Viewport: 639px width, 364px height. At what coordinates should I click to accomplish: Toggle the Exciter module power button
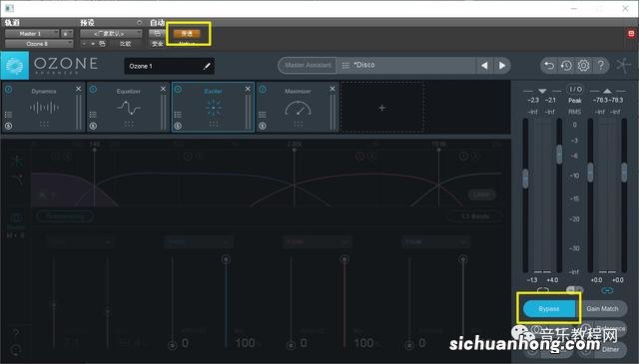tap(178, 89)
